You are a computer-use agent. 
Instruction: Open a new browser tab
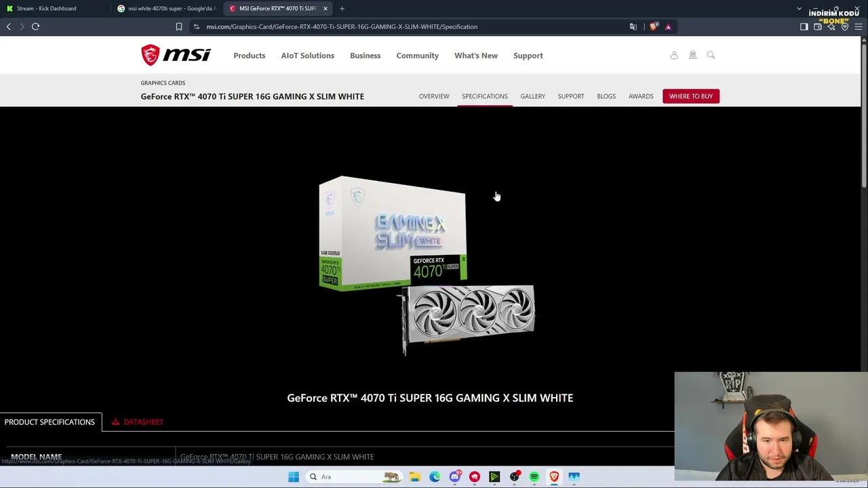342,8
